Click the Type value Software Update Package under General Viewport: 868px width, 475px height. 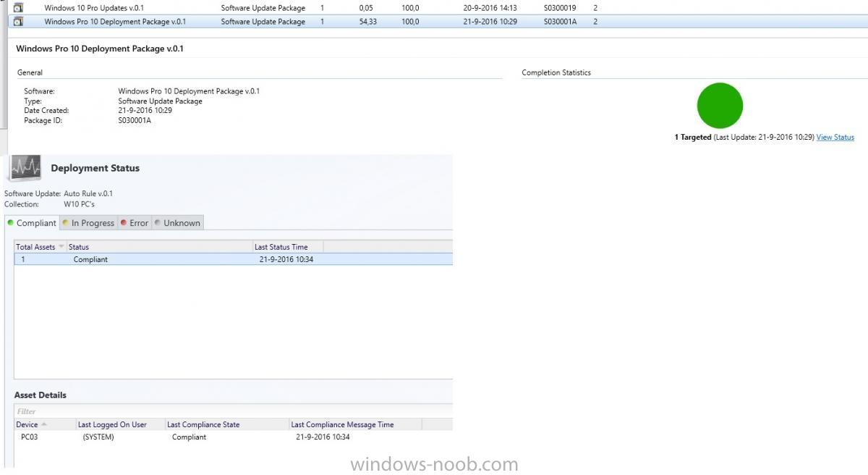coord(160,101)
